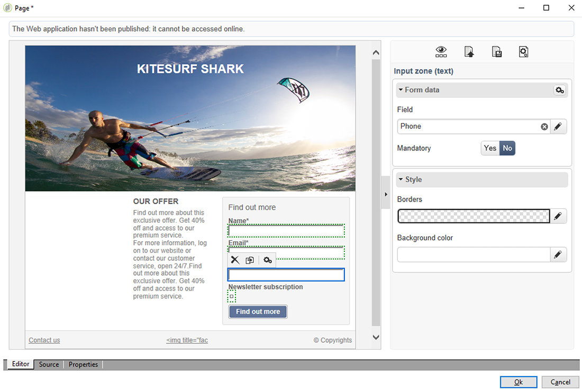
Task: Click the Borders transparent color swatch
Action: 474,216
